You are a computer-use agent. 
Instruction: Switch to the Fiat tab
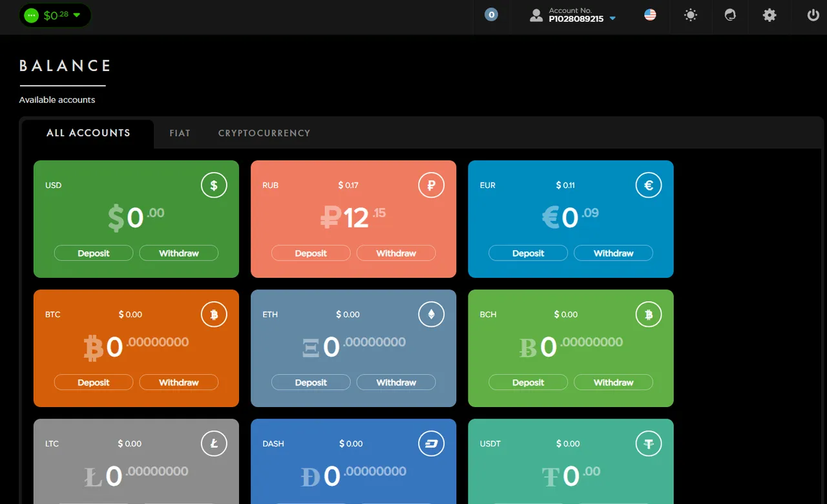180,133
